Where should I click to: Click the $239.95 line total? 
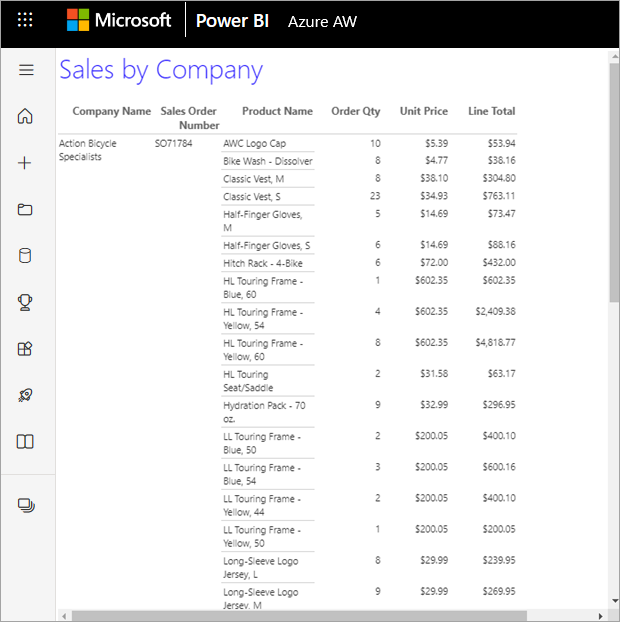coord(499,560)
